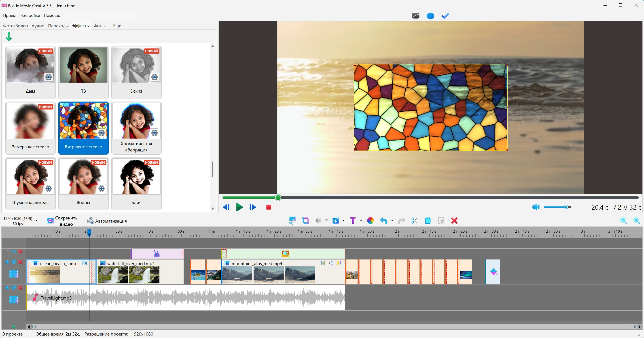The width and height of the screenshot is (644, 338).
Task: Expand dropdown arrow next to grayed speaker icon
Action: pyautogui.click(x=326, y=220)
